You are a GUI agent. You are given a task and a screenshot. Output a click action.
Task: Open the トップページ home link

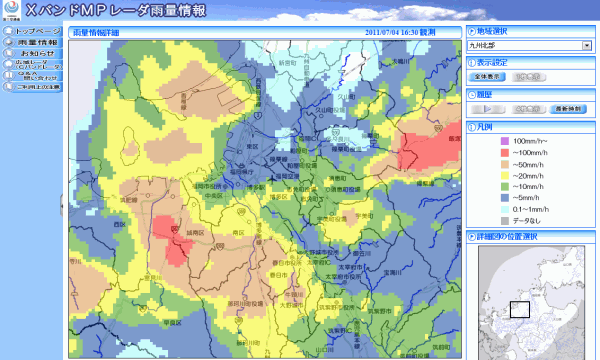(32, 31)
